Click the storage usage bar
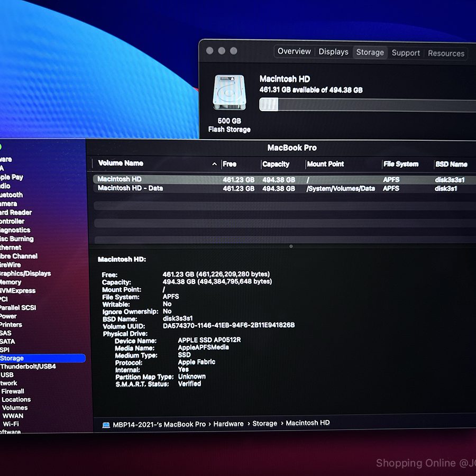 point(368,105)
